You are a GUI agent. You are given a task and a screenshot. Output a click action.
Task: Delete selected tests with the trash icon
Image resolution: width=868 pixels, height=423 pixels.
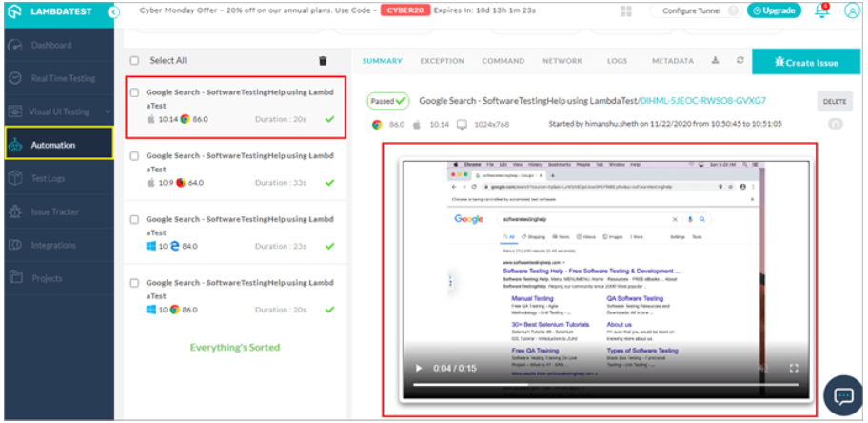click(x=323, y=60)
